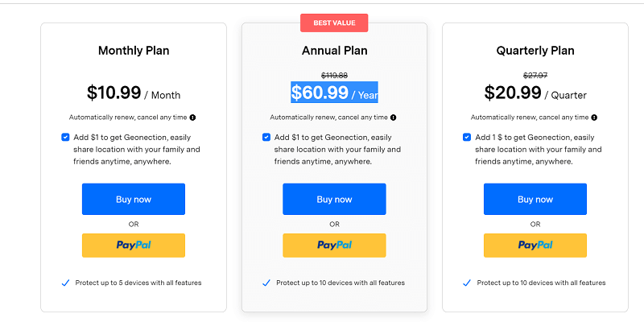Image resolution: width=644 pixels, height=322 pixels.
Task: Click info icon under Annual Plan auto-renew
Action: [x=394, y=118]
